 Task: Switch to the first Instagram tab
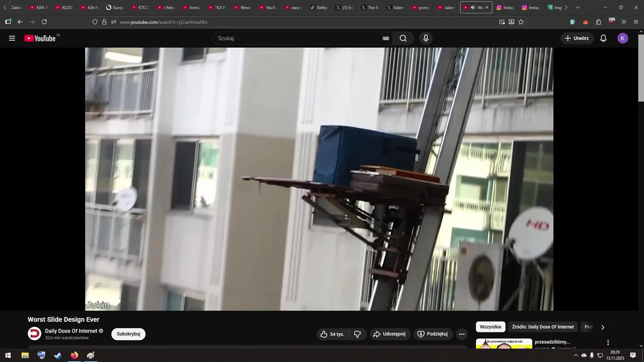click(x=506, y=8)
